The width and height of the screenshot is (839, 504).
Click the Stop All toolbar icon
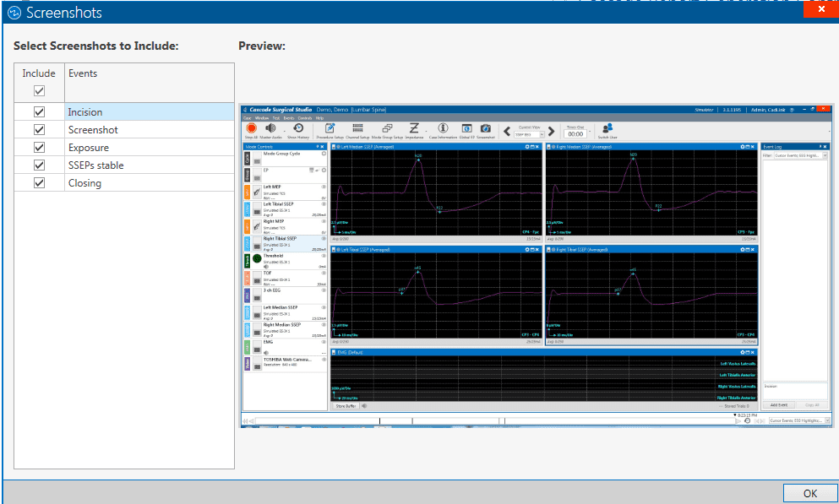pos(251,128)
